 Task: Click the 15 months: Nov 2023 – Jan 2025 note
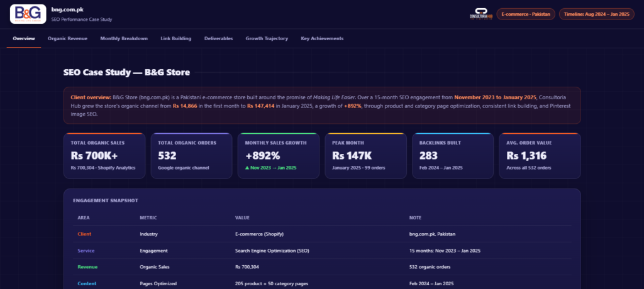click(445, 251)
